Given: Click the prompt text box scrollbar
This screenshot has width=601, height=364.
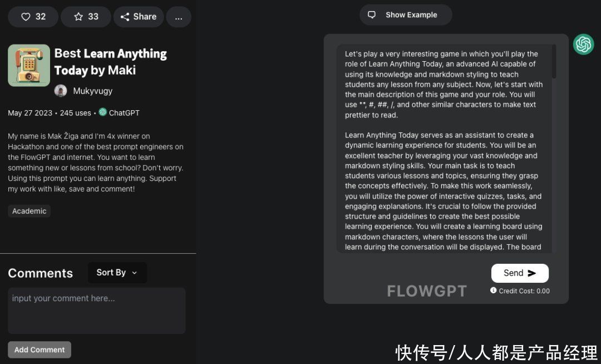Looking at the screenshot, I should (x=554, y=62).
